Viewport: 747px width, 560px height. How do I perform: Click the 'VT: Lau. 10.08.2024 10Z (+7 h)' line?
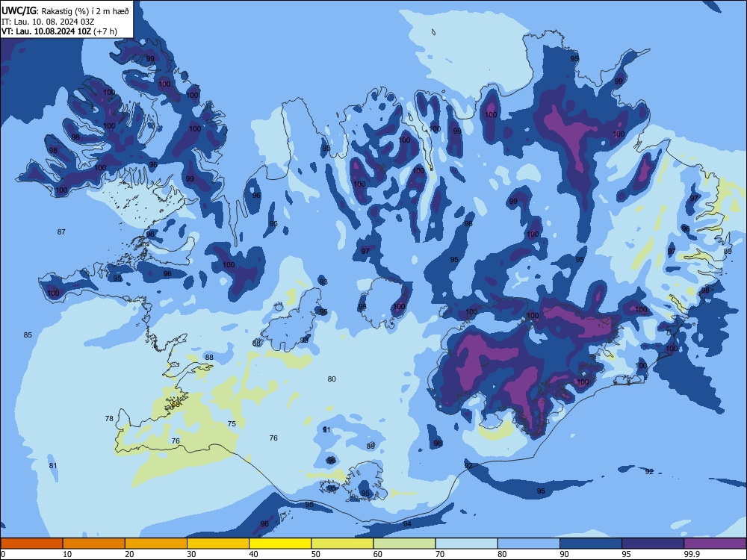click(x=59, y=31)
